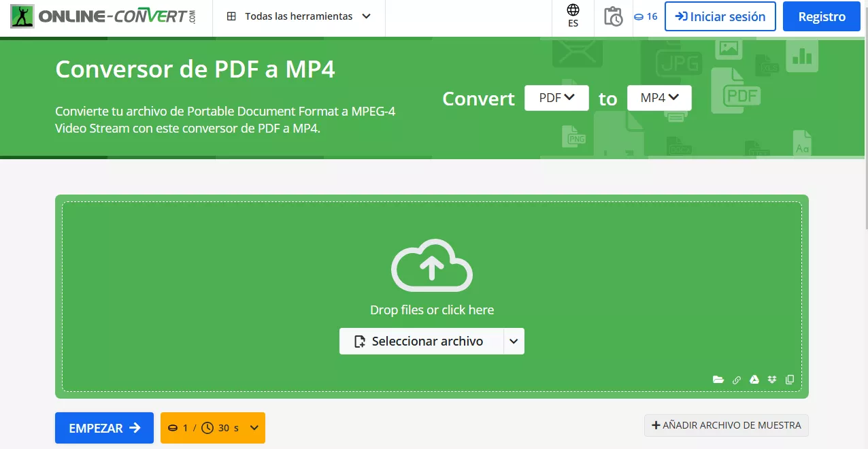The width and height of the screenshot is (868, 449).
Task: Click Seleccionar archivo button
Action: point(421,342)
